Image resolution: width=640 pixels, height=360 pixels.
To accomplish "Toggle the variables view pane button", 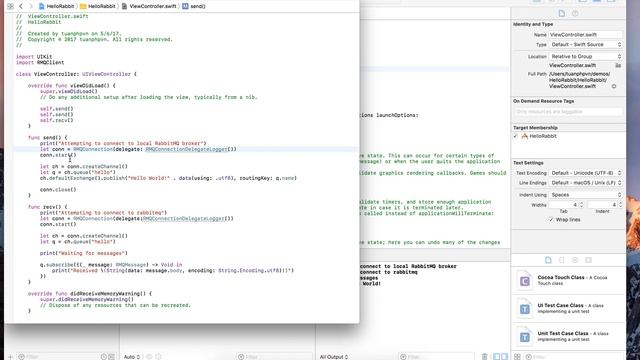I will click(x=497, y=357).
